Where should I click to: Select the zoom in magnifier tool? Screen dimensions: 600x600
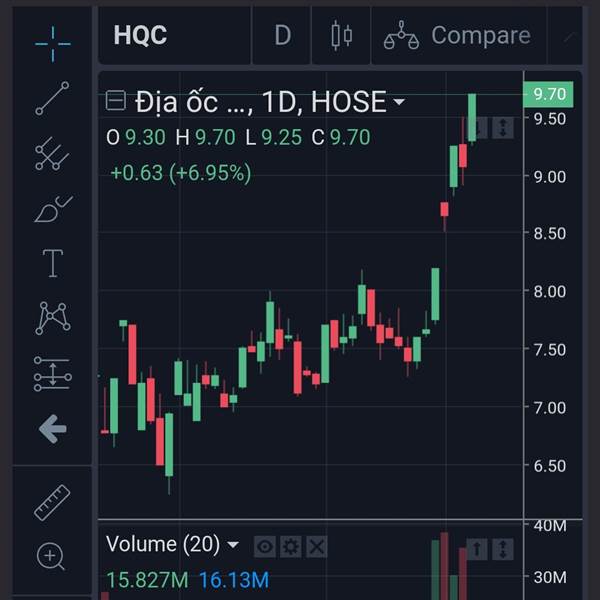(x=51, y=557)
